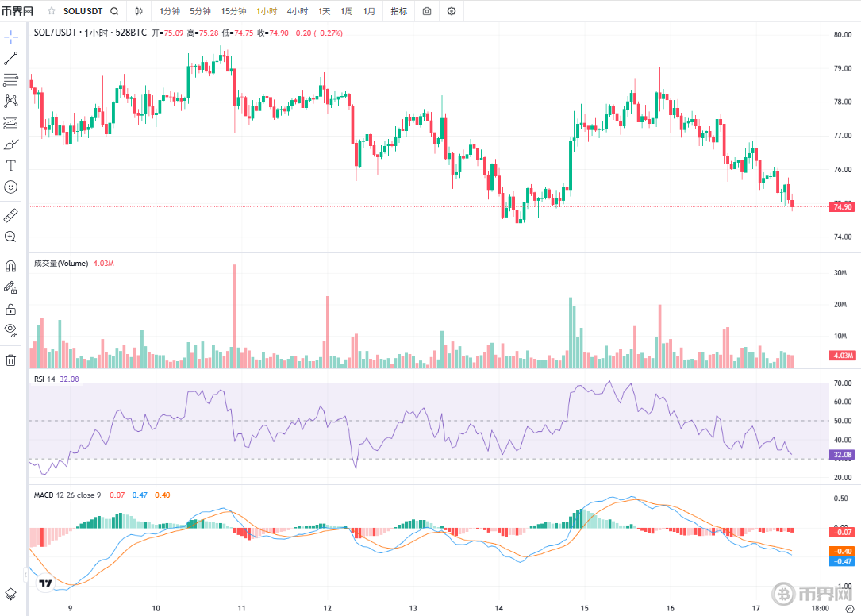
Task: Open the emoji icons tool
Action: tap(11, 187)
